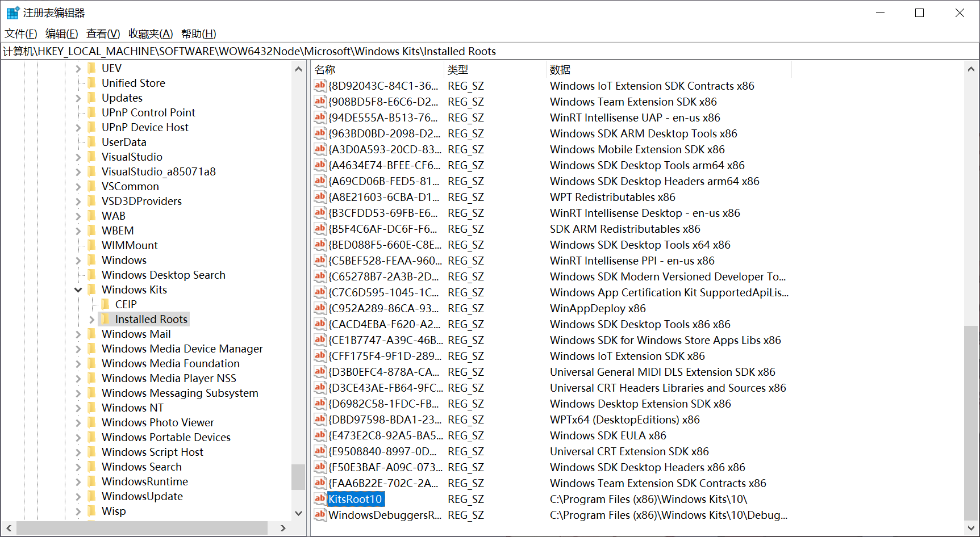Viewport: 980px width, 537px height.
Task: Click the value icon for {94DE555A-B513-76...
Action: 320,118
